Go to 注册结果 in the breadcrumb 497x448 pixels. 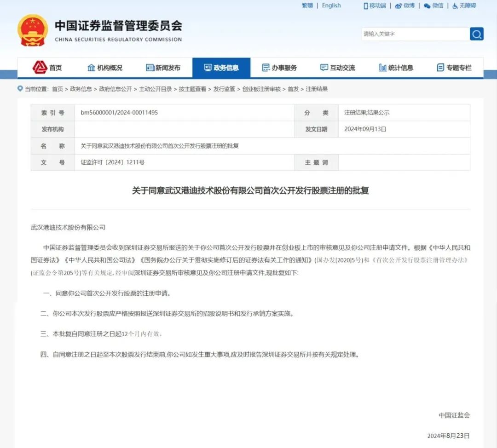point(317,89)
